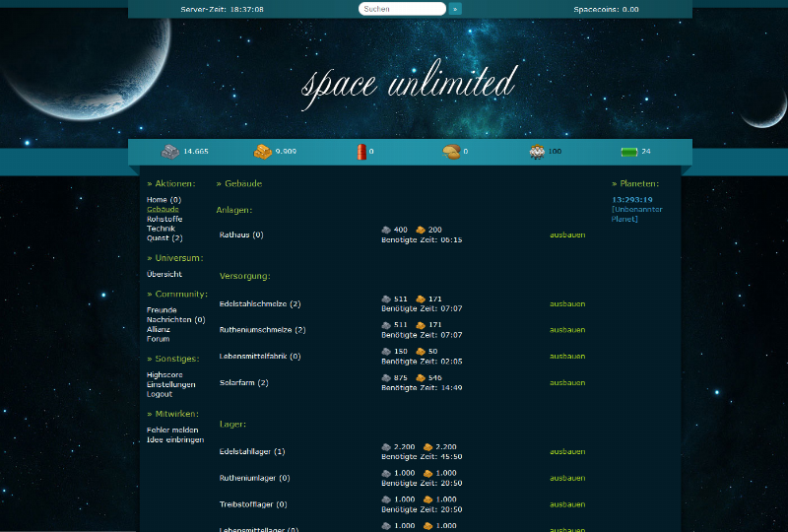Click ruthenium cost icon for Rutheniumlager

pos(427,473)
